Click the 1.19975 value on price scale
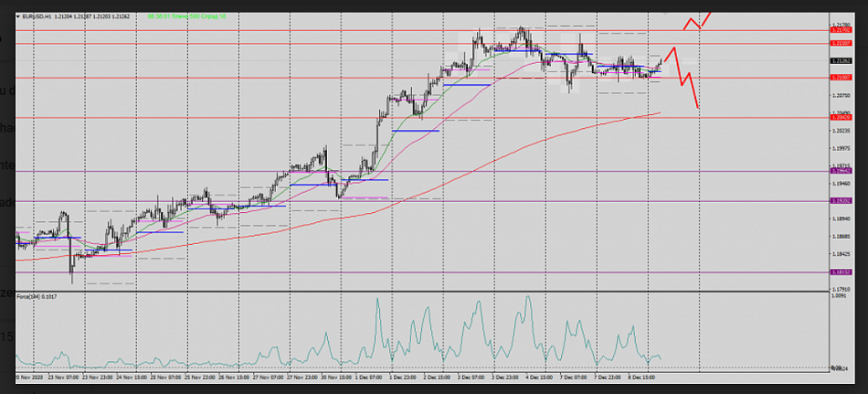 point(841,148)
